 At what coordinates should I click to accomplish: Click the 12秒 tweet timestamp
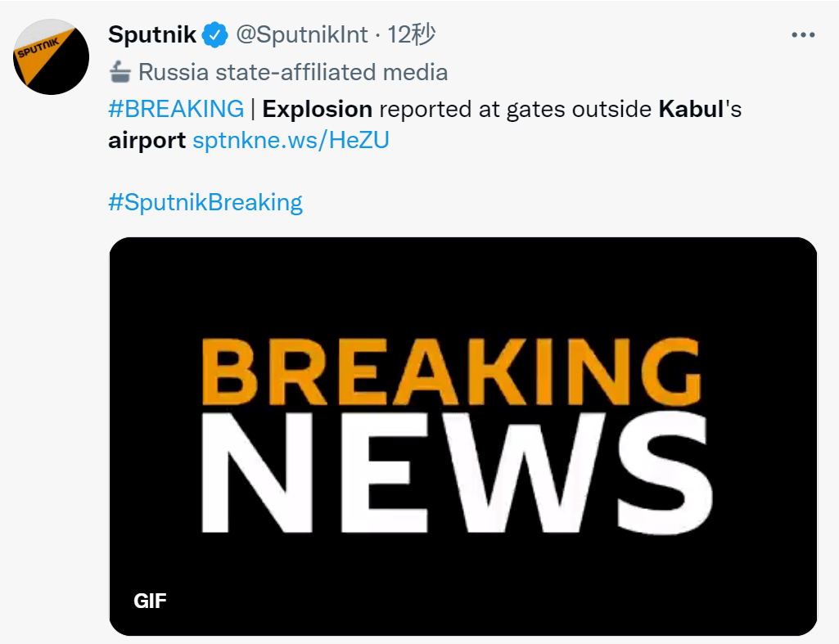point(411,34)
